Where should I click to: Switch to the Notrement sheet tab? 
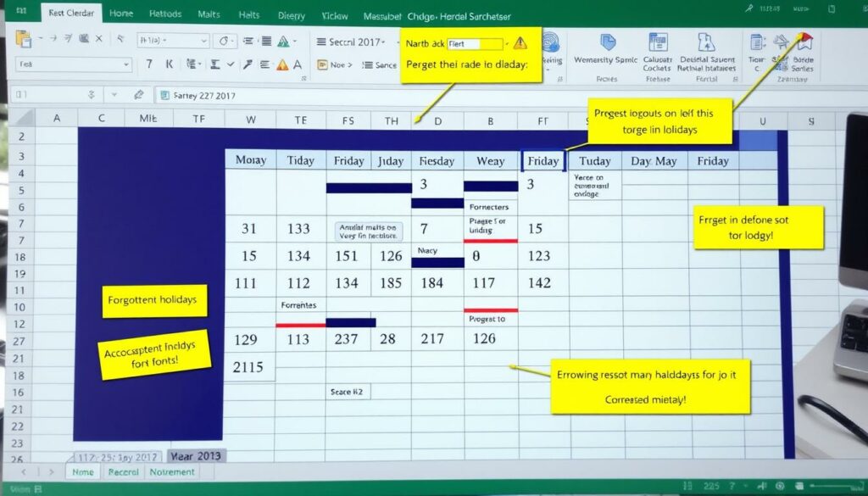(172, 472)
